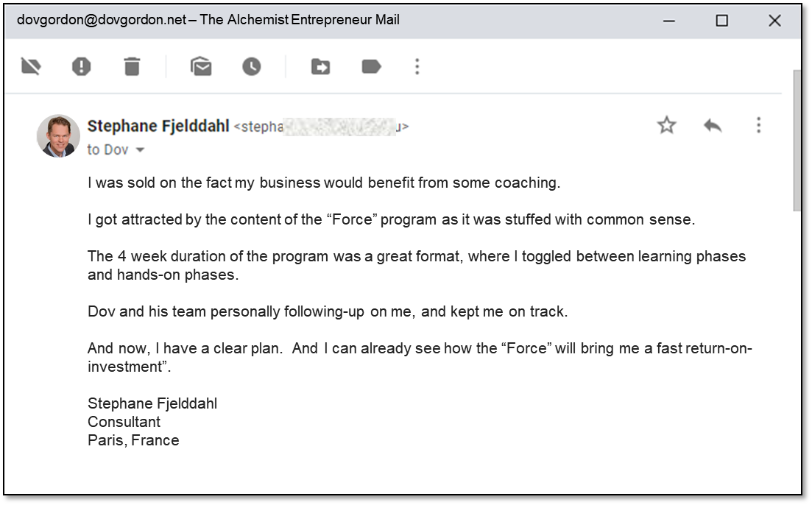The image size is (812, 505).
Task: Mark the message as unread
Action: coord(201,67)
